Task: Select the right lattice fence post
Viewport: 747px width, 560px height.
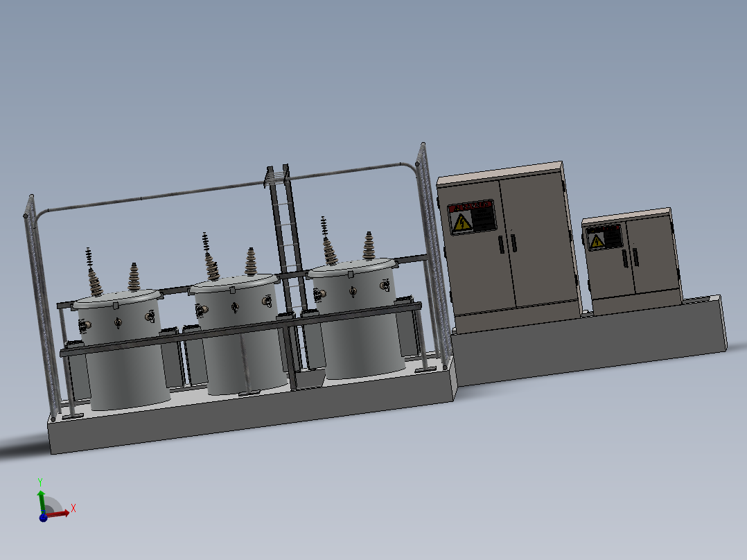Action: [434, 257]
